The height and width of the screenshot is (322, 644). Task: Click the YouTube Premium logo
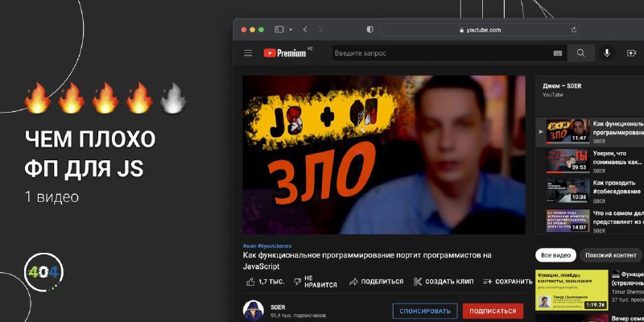coord(287,52)
